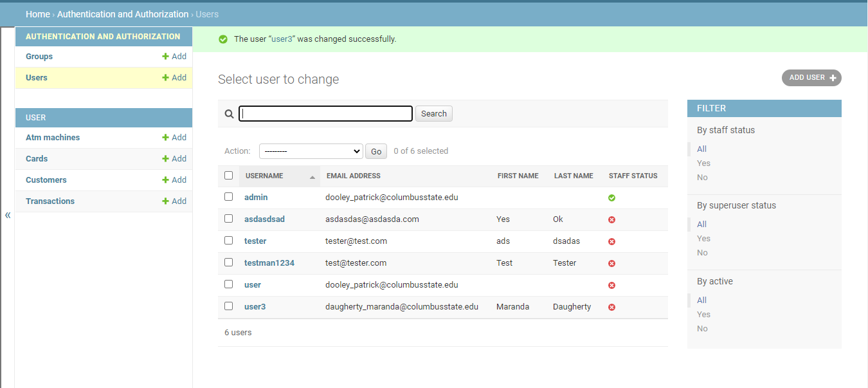
Task: Select the checkbox for user3 row
Action: (x=228, y=306)
